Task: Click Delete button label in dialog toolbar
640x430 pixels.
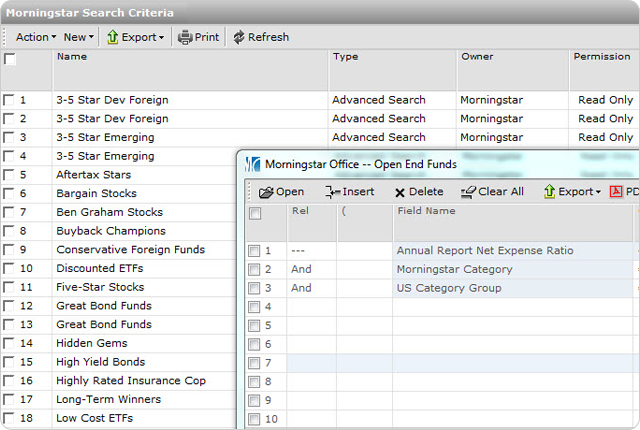Action: pyautogui.click(x=426, y=192)
